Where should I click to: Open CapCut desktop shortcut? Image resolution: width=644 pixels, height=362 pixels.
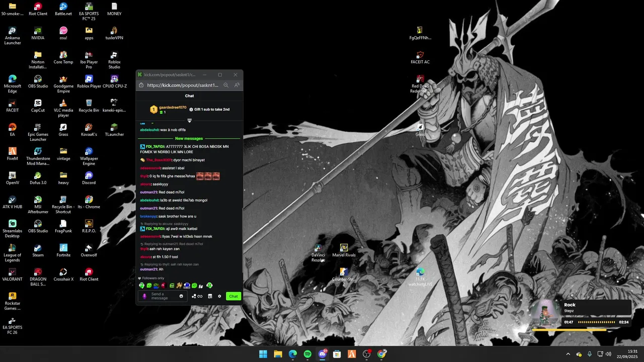[x=38, y=106]
